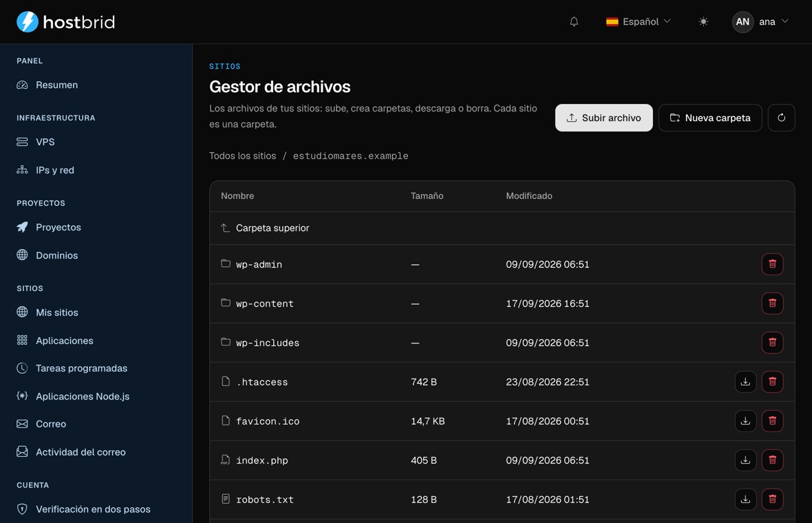Click the Modificado column header
This screenshot has width=812, height=523.
coord(529,195)
